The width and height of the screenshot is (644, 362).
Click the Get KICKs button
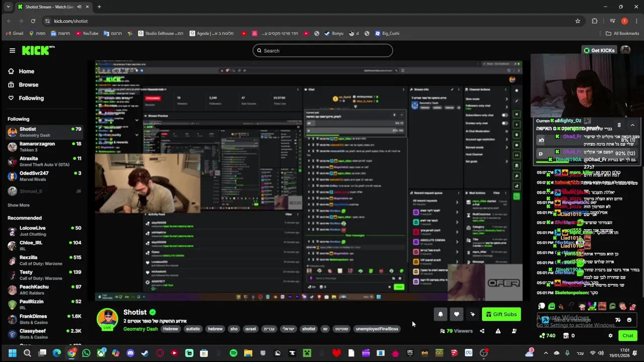pos(599,50)
